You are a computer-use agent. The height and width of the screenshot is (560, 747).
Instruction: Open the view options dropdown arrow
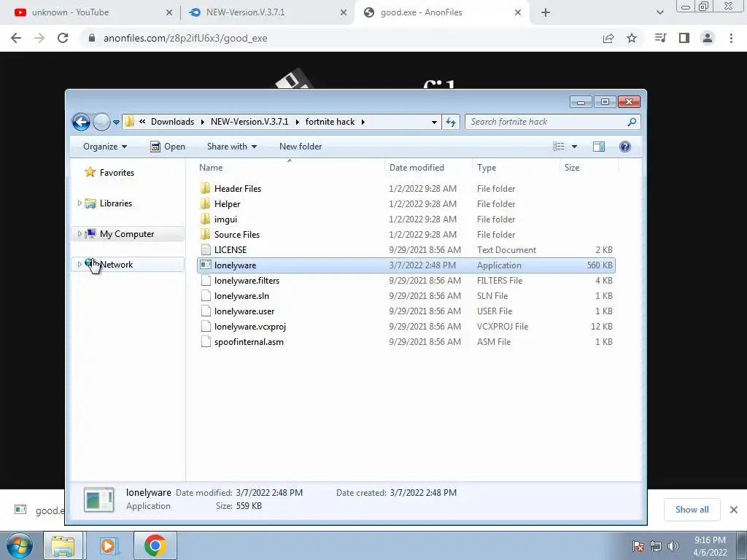575,147
